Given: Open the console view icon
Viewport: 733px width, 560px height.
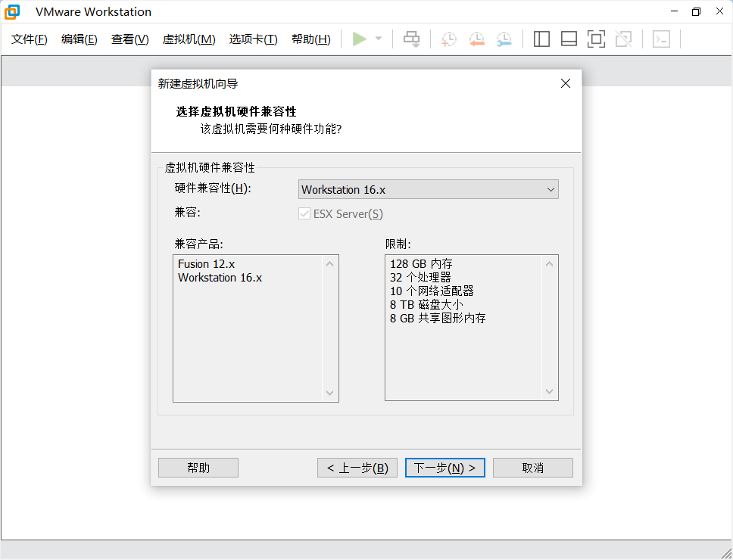Looking at the screenshot, I should click(x=662, y=39).
